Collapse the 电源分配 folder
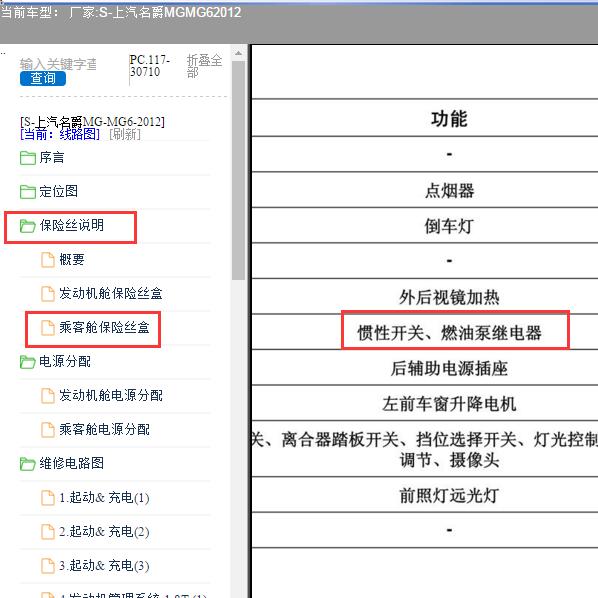The height and width of the screenshot is (598, 598). click(65, 361)
